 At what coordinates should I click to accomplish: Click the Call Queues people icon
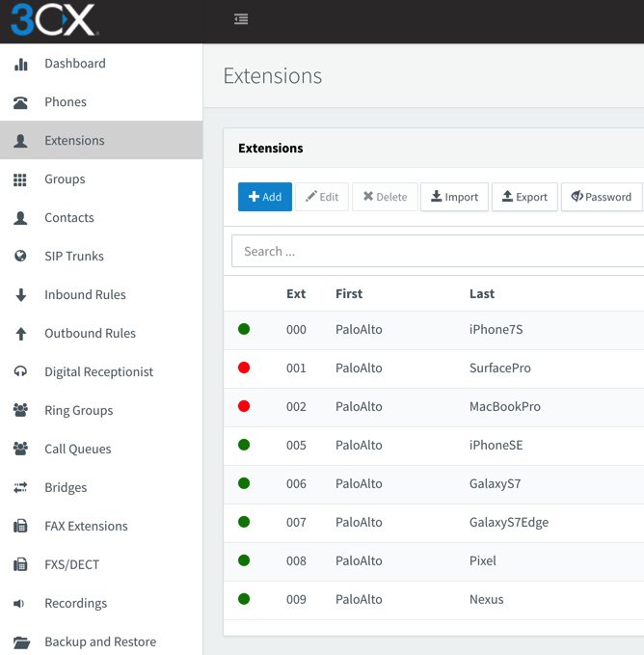(20, 449)
